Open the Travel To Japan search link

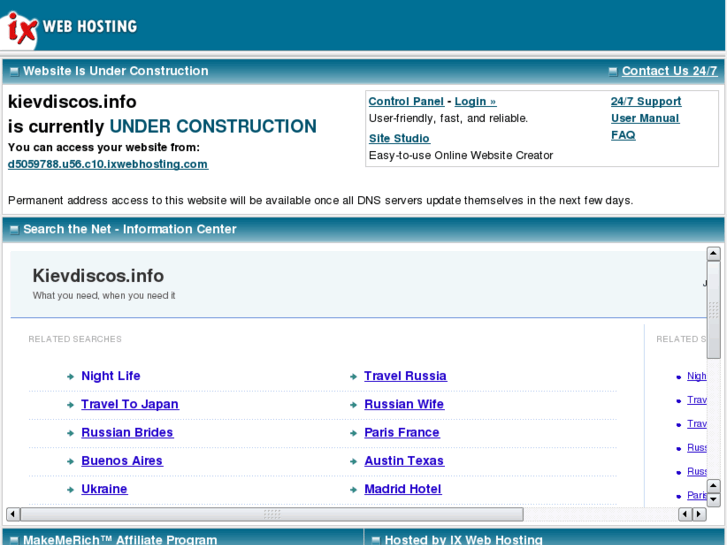(130, 404)
